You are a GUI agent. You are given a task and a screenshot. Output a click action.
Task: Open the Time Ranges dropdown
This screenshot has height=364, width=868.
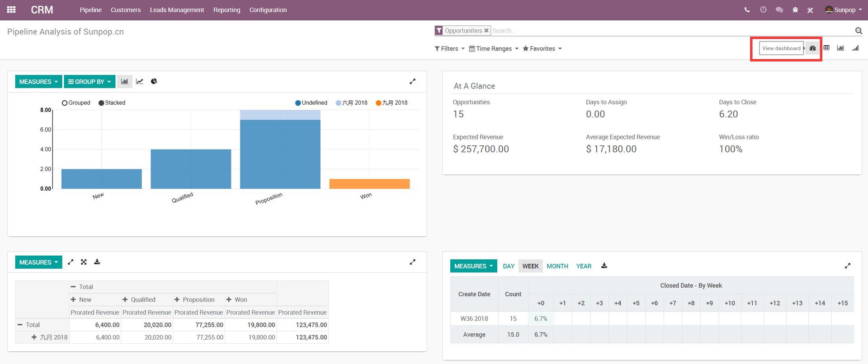(494, 49)
